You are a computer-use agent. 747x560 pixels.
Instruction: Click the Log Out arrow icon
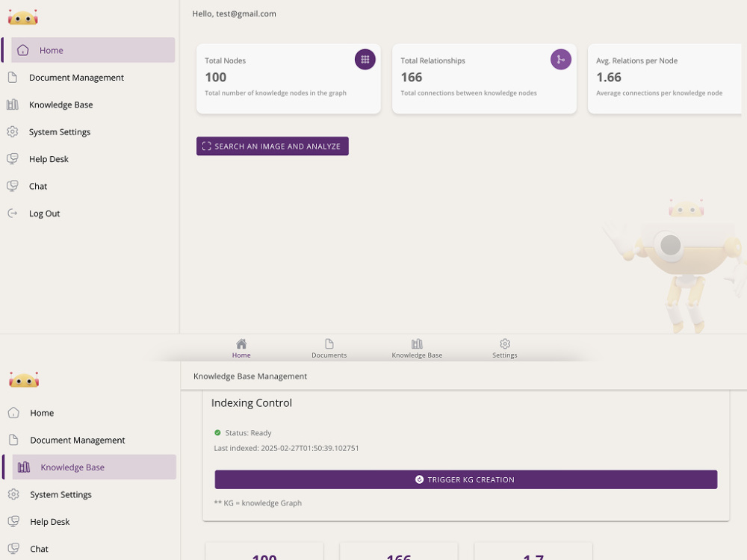tap(13, 213)
